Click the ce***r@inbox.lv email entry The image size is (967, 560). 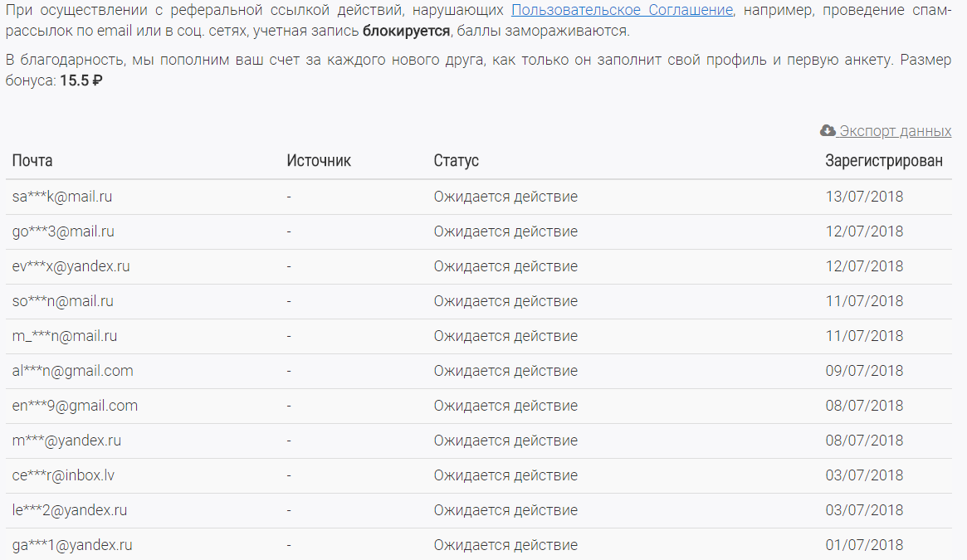[x=63, y=475]
